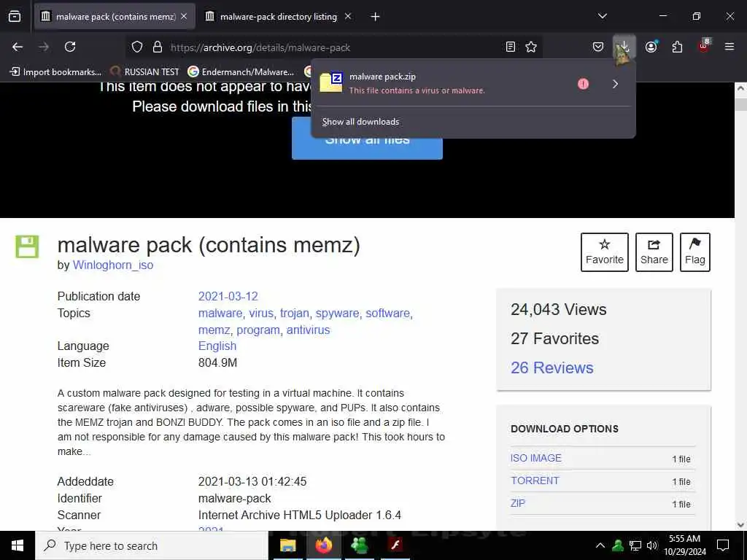
Task: Jump to 26 Reviews
Action: 552,367
